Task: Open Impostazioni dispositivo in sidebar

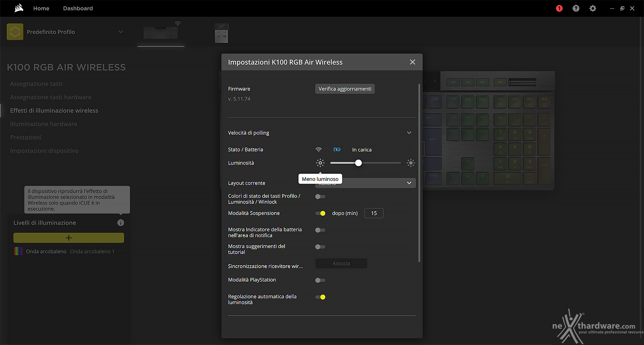Action: (x=44, y=151)
